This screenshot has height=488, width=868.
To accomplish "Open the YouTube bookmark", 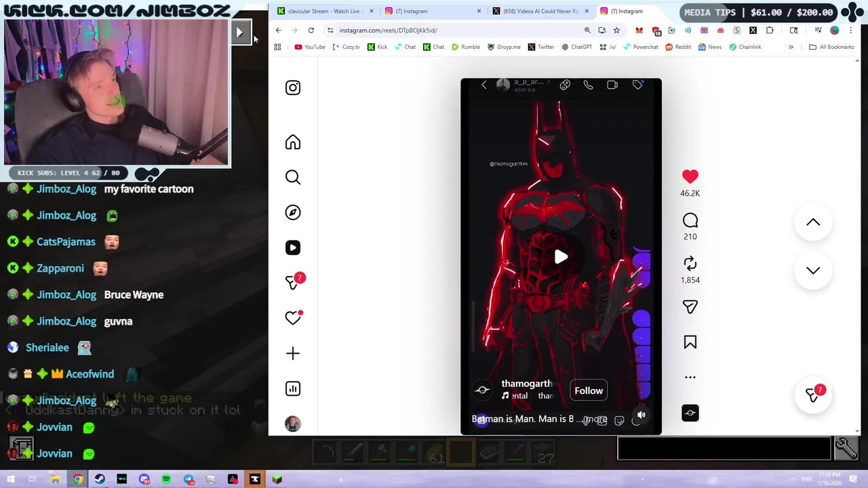I will point(310,47).
